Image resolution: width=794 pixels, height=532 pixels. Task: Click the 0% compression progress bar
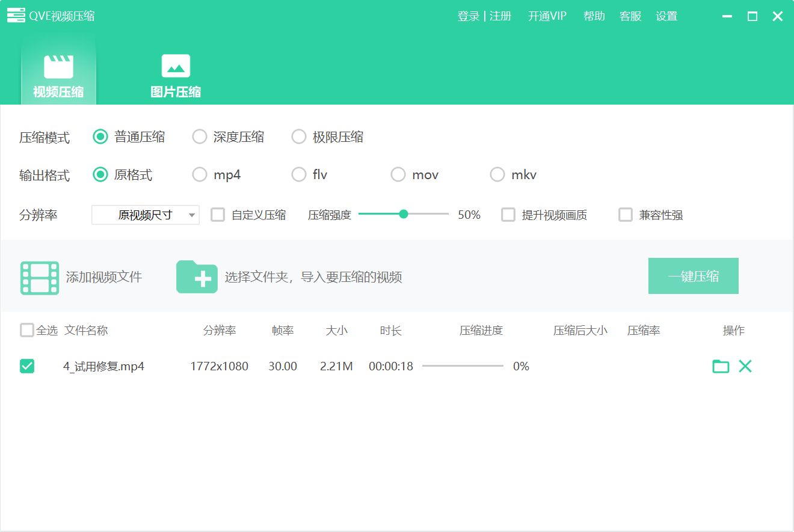[463, 365]
